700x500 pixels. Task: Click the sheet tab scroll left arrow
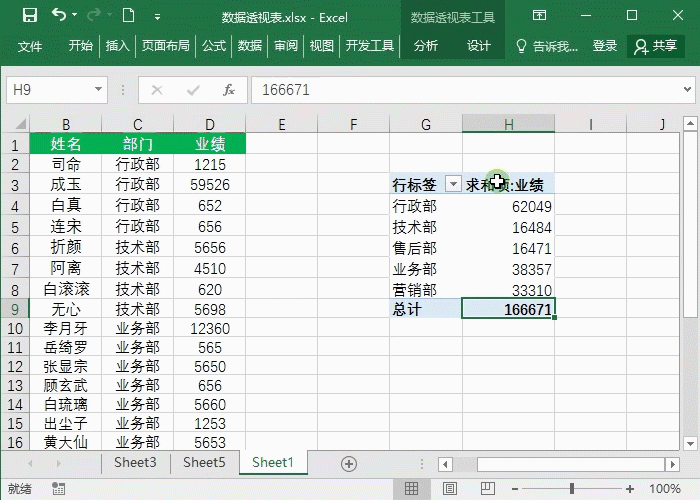(x=30, y=464)
